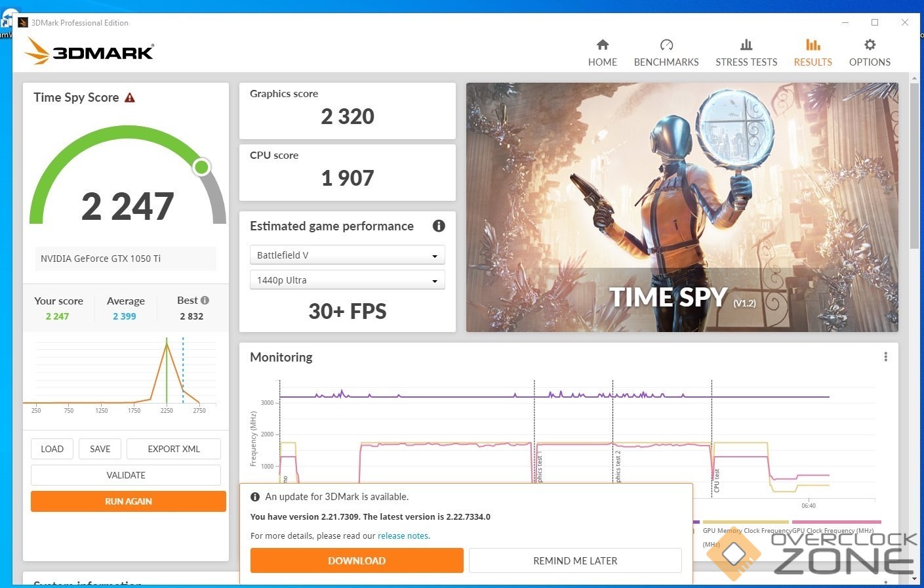Click the Best score value 2 832
Screen dimensions: 924x588
tap(191, 316)
